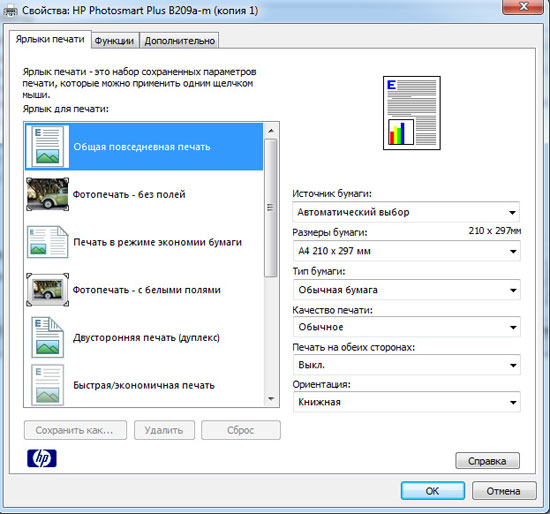Expand the A4 210 x 297 mm paper size dropdown
Screen dimensions: 550x514
pyautogui.click(x=406, y=251)
